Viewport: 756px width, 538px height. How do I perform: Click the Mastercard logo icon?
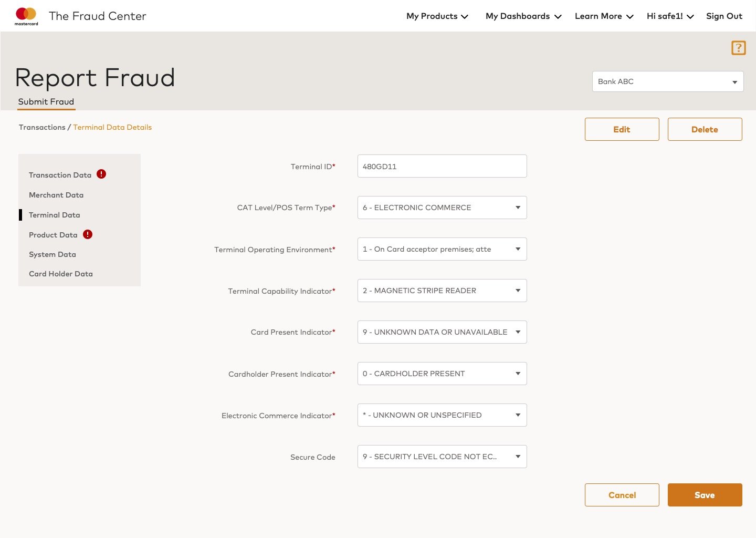pos(26,16)
